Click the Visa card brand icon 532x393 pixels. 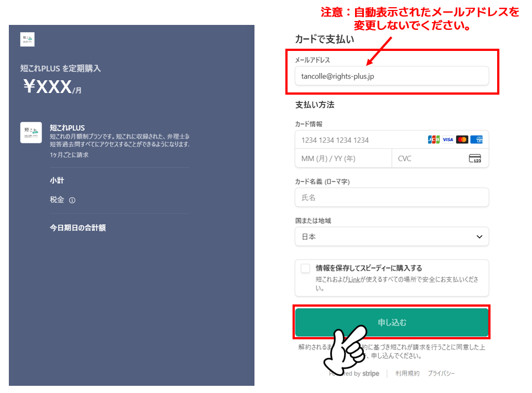coord(447,139)
